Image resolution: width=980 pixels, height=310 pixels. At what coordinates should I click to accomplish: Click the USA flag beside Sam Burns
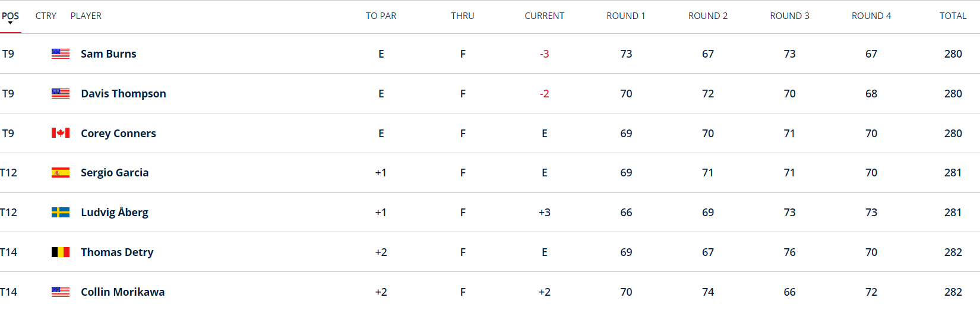(61, 53)
